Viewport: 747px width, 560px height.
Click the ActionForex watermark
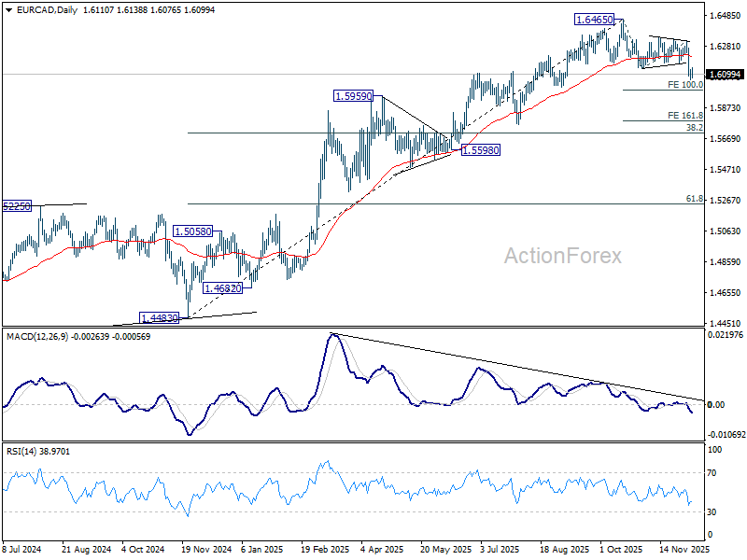point(563,256)
